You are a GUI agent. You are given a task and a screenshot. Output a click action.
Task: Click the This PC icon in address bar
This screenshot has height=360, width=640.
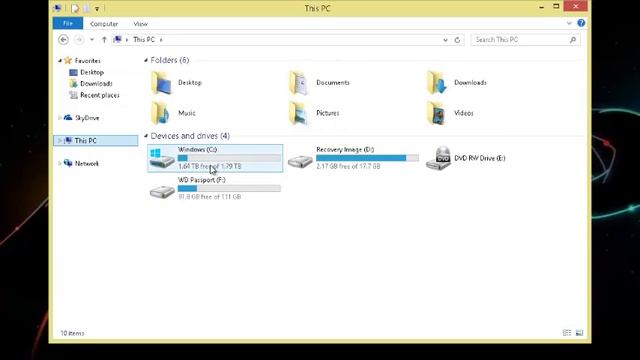118,40
